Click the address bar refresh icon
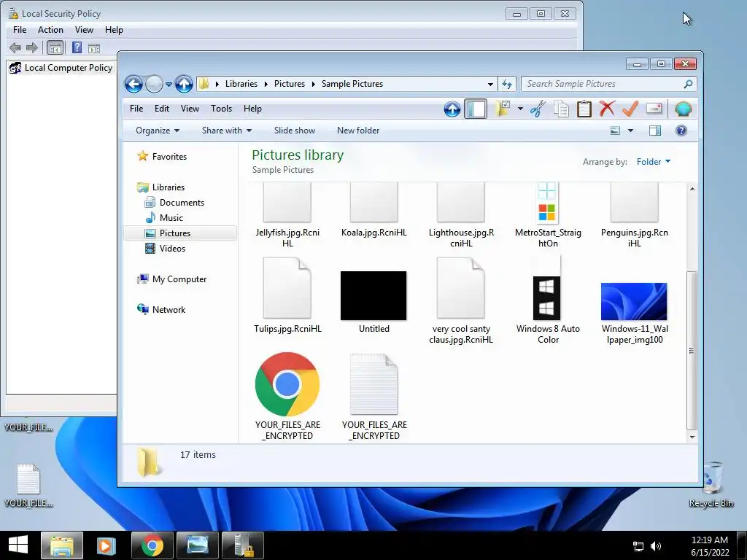747x560 pixels. (507, 85)
